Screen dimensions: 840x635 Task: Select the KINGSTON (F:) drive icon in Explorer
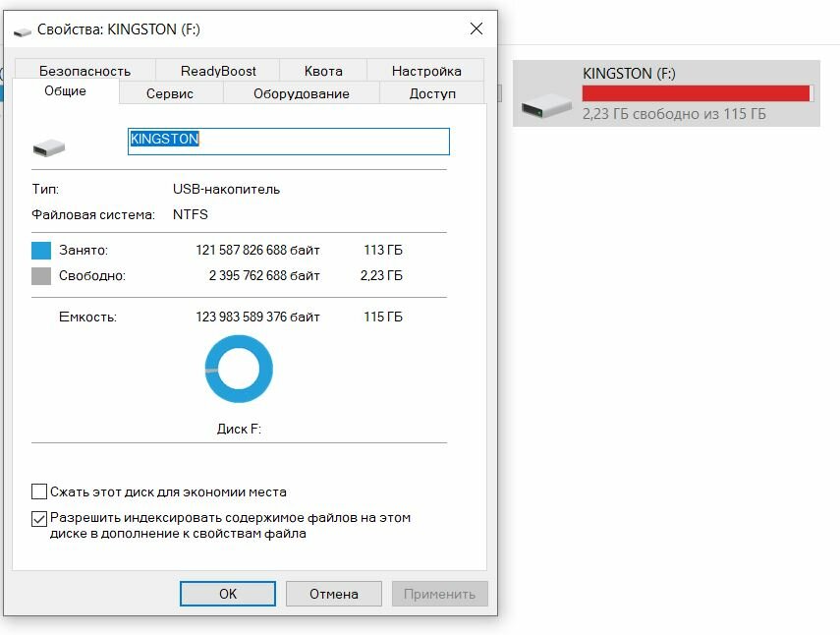546,104
